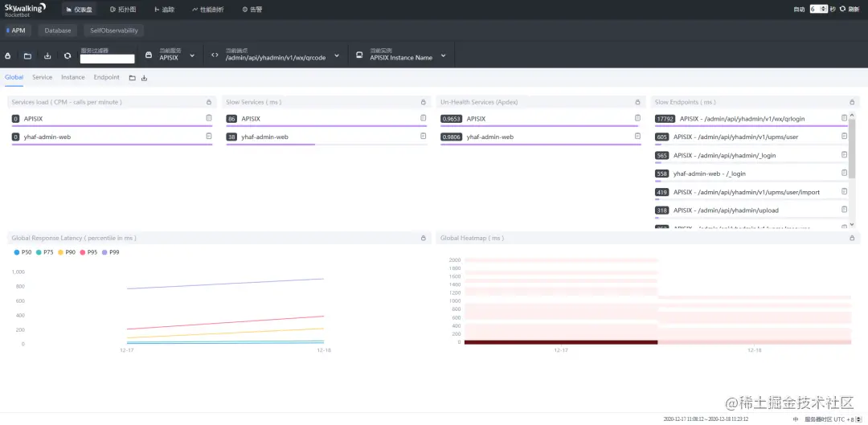Switch to the Instance tab
The width and height of the screenshot is (868, 425).
(x=73, y=77)
